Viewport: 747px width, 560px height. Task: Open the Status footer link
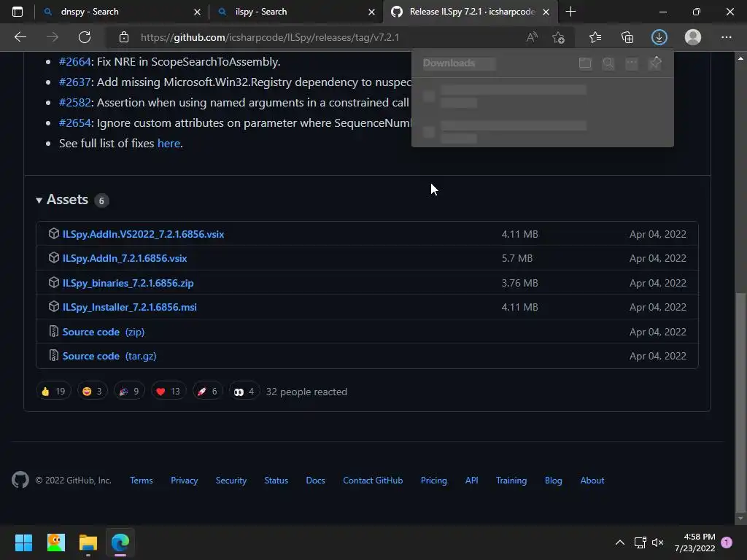pyautogui.click(x=276, y=481)
